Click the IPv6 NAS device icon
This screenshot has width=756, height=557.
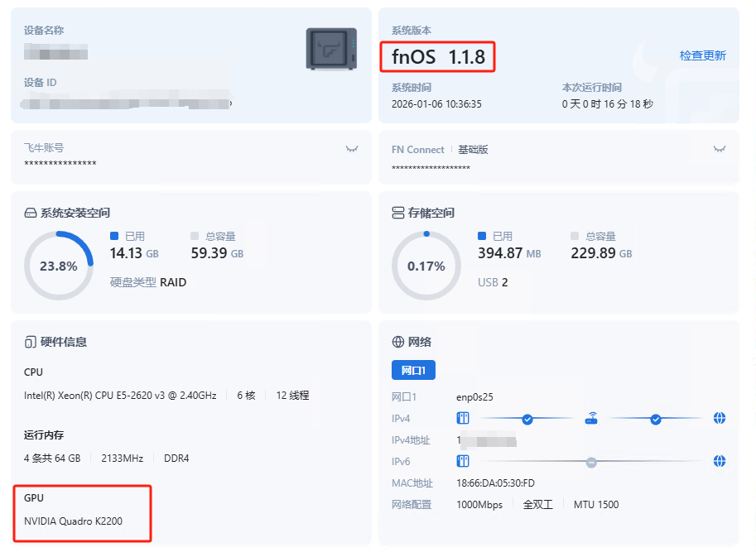click(464, 461)
